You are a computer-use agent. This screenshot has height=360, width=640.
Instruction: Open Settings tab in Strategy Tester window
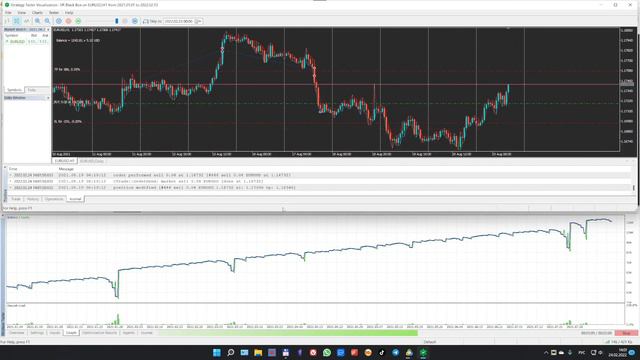[x=37, y=333]
